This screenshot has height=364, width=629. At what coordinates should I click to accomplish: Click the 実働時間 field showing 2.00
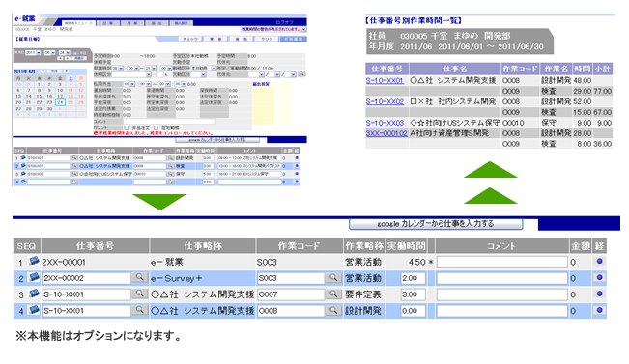(413, 278)
